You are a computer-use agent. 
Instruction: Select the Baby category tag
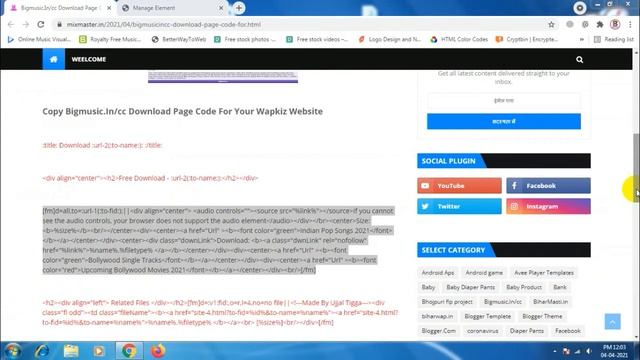428,287
